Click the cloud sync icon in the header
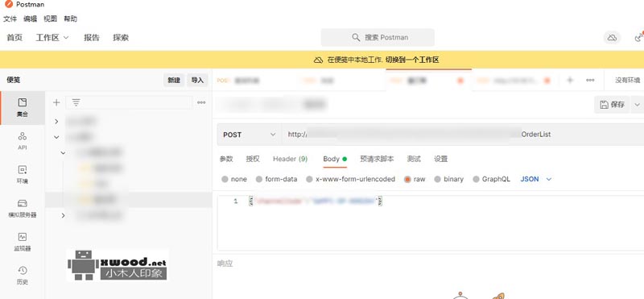644x299 pixels. [x=612, y=38]
